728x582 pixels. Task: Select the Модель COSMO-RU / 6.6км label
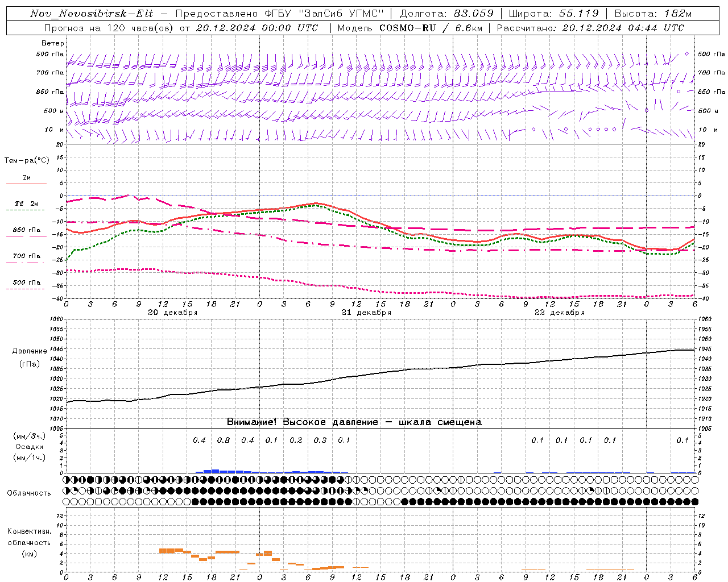[x=409, y=28]
